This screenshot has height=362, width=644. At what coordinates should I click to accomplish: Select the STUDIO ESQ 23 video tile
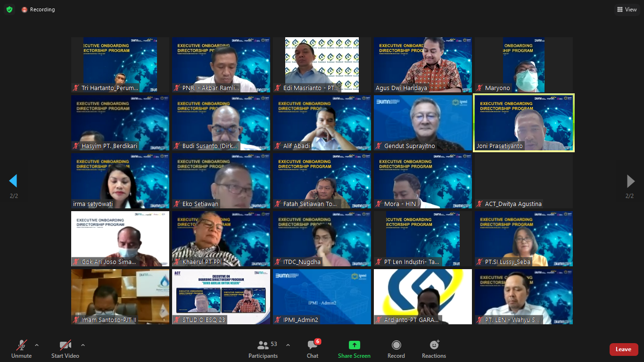(221, 296)
